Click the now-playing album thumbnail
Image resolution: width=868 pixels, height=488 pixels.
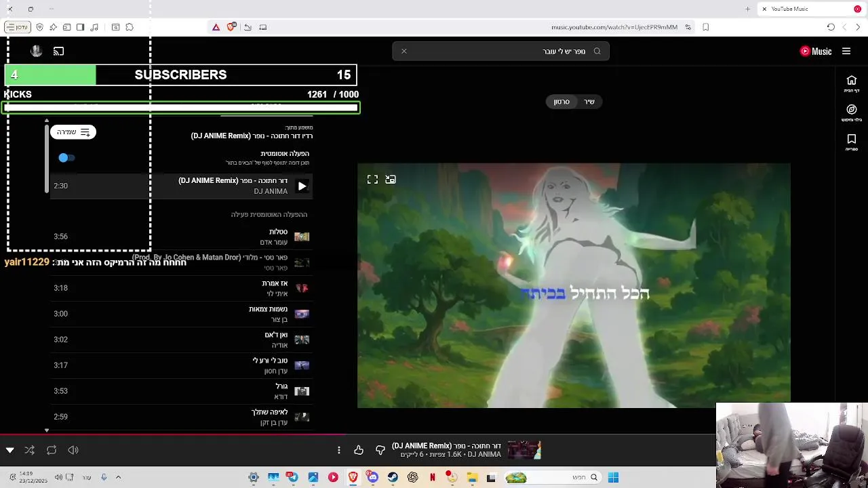click(x=524, y=450)
